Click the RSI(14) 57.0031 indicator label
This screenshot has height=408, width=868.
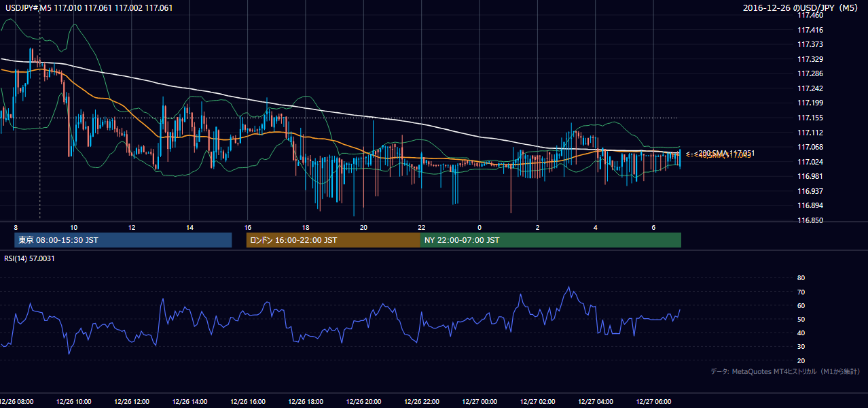[28, 258]
